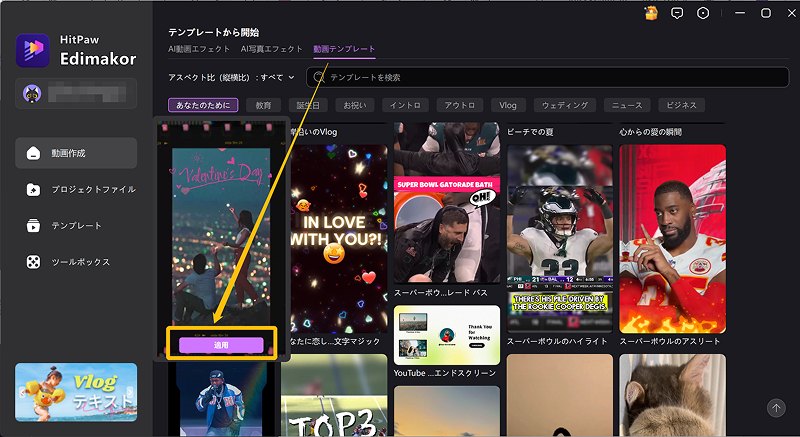Open the スーパーボウルのアスリート template thumbnail
Viewport: 800px width, 437px height.
[x=672, y=239]
